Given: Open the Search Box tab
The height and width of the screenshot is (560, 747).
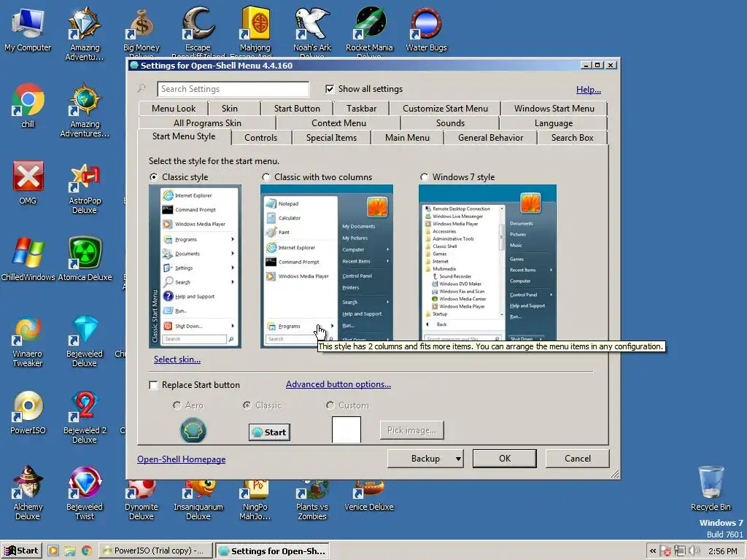Looking at the screenshot, I should point(572,138).
